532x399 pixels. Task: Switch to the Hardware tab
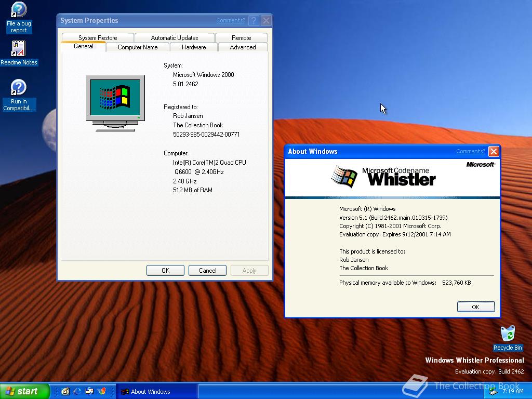194,47
